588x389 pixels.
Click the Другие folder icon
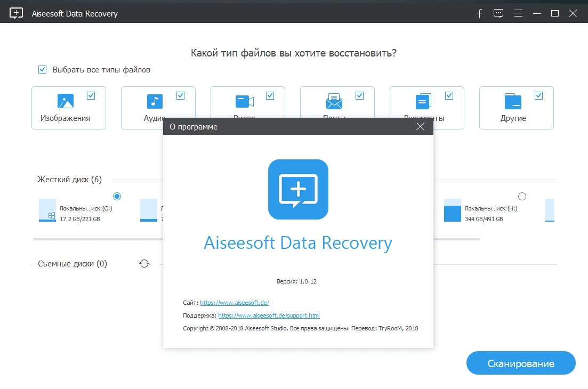(x=513, y=101)
